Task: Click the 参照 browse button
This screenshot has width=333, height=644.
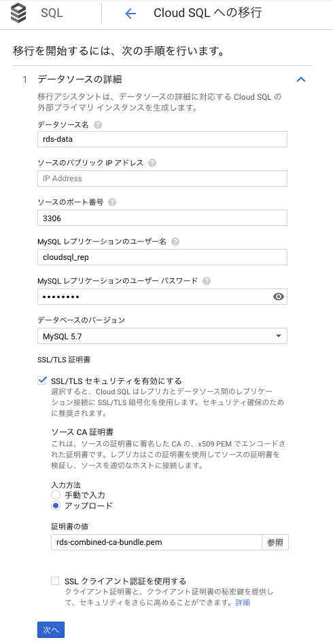Action: (275, 542)
